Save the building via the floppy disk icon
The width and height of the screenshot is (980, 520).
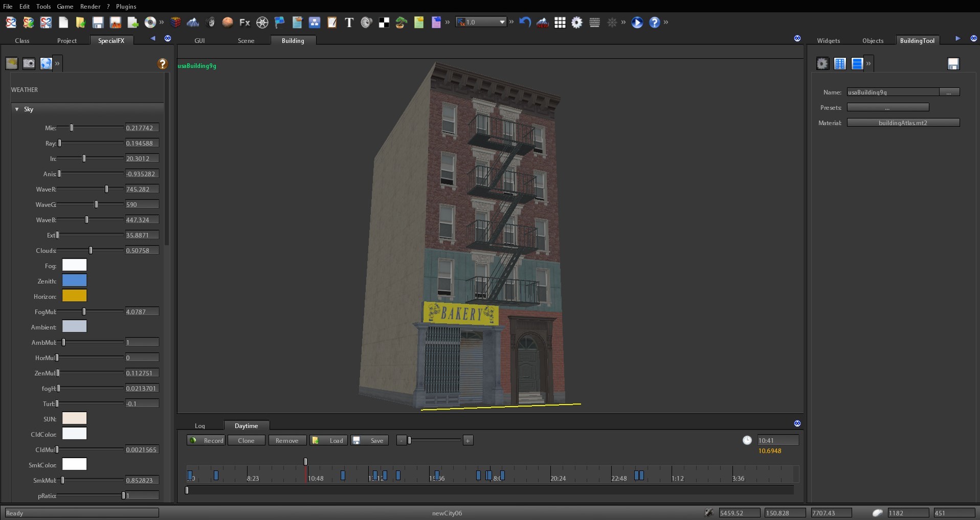(x=953, y=63)
